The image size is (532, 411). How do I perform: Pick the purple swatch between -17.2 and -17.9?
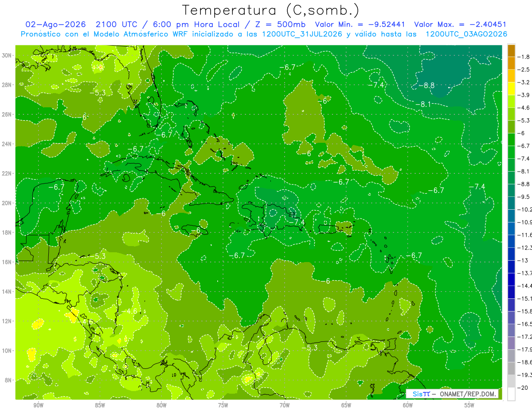click(x=511, y=343)
